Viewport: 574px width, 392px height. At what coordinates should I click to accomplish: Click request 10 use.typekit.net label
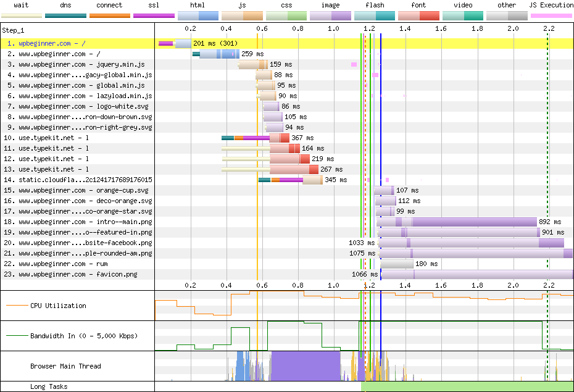(54, 138)
